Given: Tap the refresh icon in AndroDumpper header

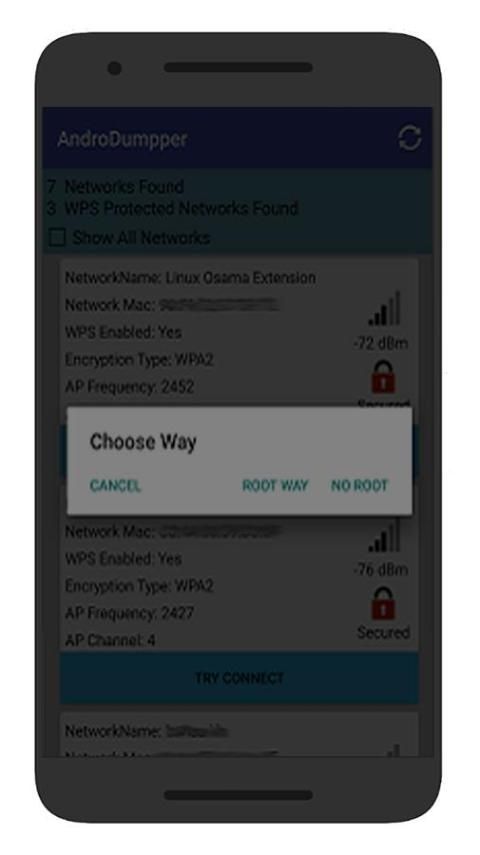Looking at the screenshot, I should coord(409,139).
